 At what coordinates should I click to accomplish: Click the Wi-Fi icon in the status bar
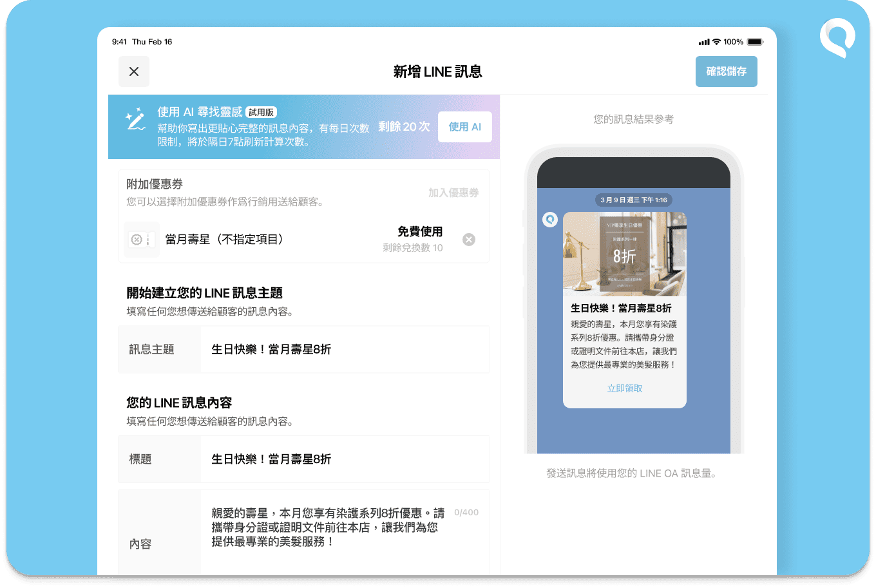716,42
